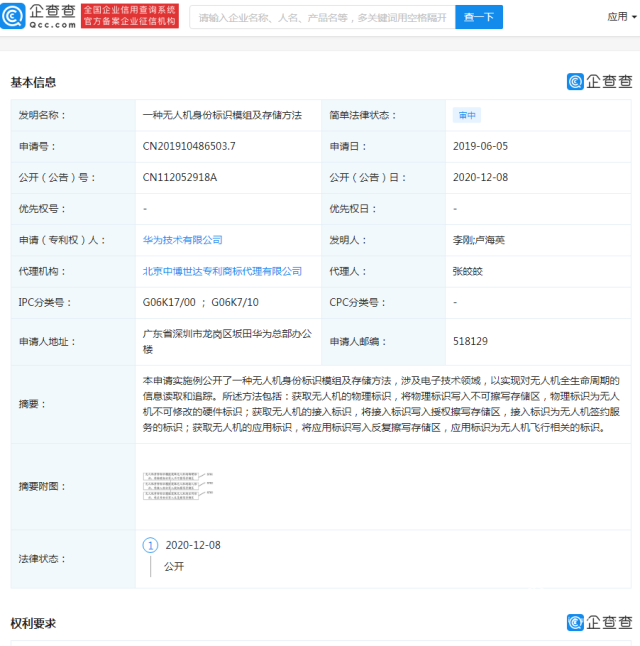Open the 应用 dropdown menu

(622, 17)
